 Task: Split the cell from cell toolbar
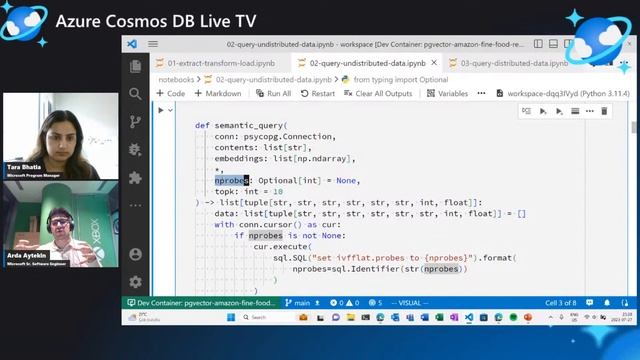tap(575, 111)
